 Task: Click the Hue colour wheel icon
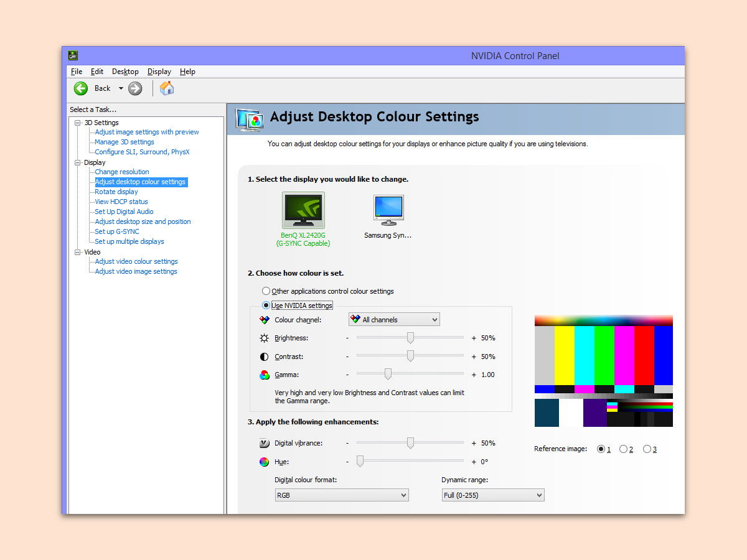pos(264,462)
